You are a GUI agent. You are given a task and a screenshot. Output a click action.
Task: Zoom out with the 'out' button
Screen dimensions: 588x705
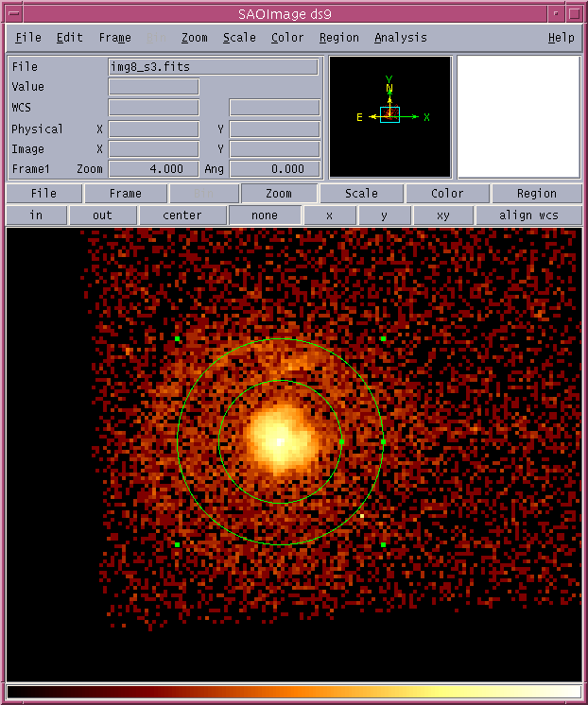point(103,215)
